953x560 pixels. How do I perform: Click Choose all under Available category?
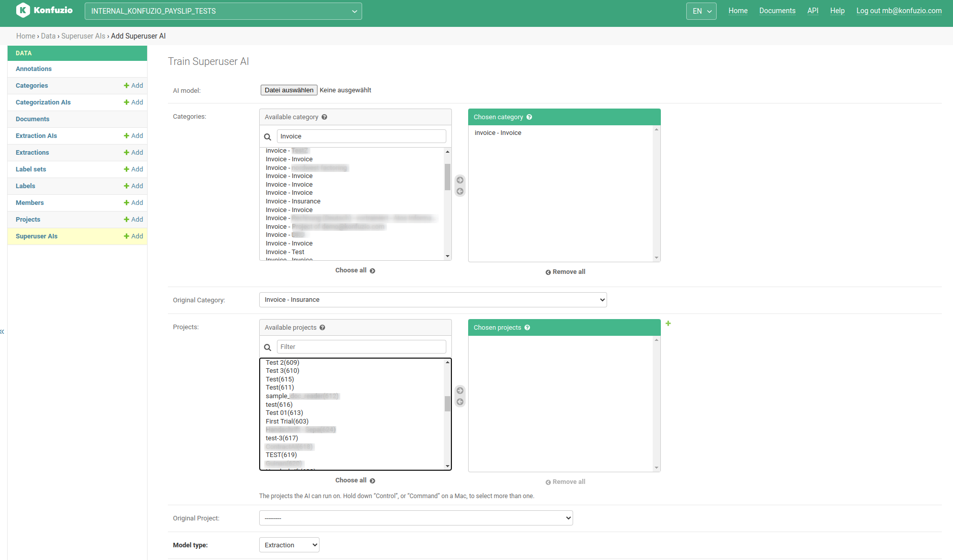[x=355, y=270]
